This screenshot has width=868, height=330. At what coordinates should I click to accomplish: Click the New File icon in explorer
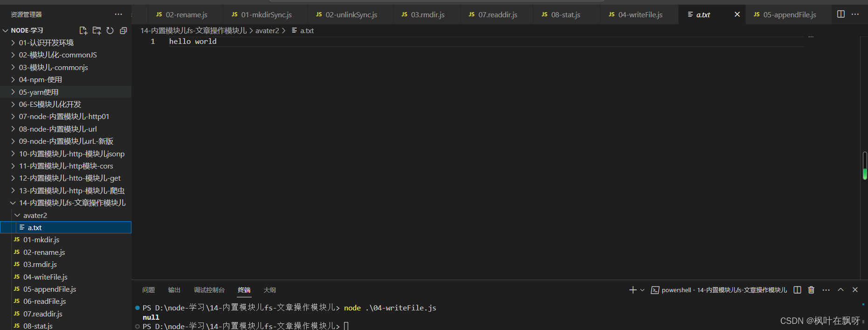click(x=83, y=30)
